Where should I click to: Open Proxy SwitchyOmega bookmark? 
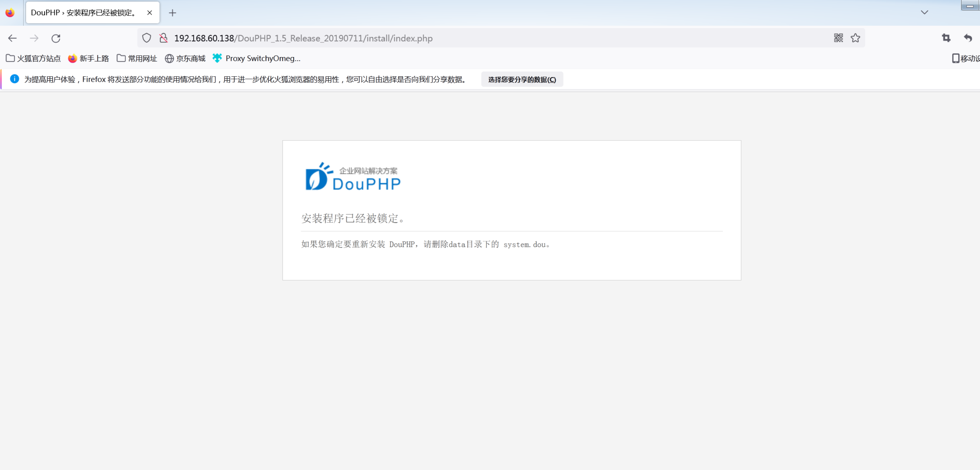[256, 58]
